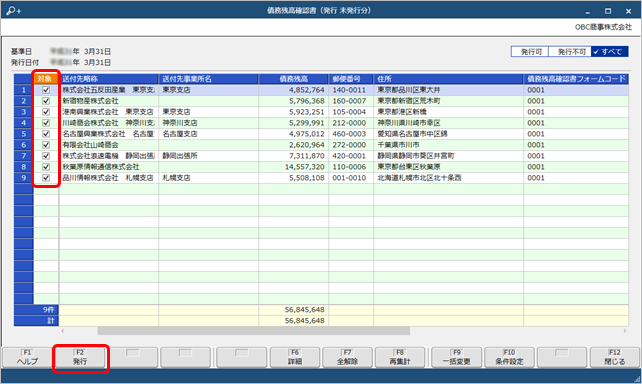Open F6 詳細 details
Image resolution: width=642 pixels, height=384 pixels.
[295, 357]
